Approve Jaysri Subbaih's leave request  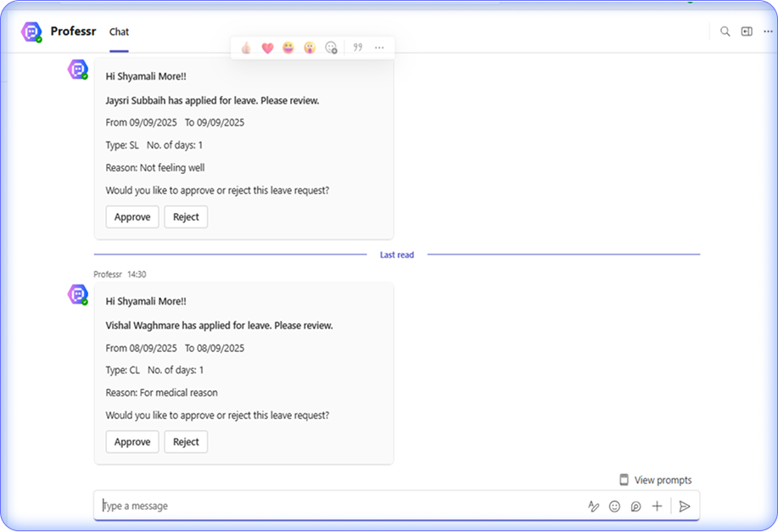(x=132, y=217)
